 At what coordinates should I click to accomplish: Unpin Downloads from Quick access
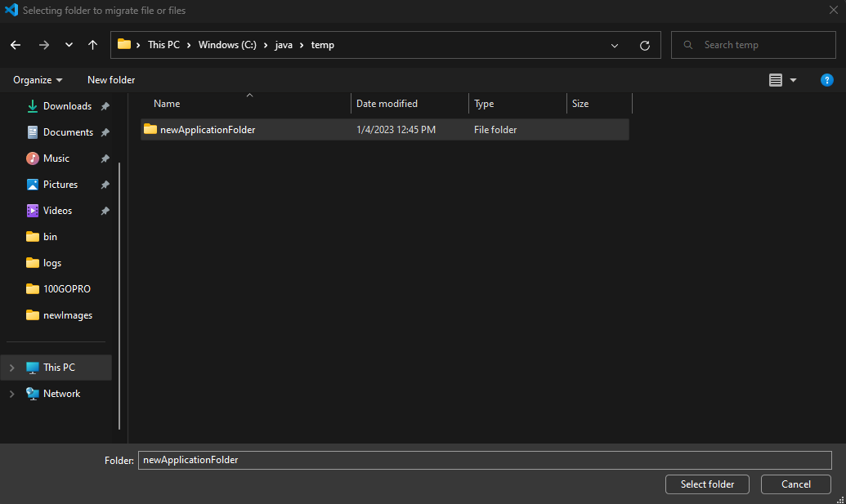tap(105, 105)
